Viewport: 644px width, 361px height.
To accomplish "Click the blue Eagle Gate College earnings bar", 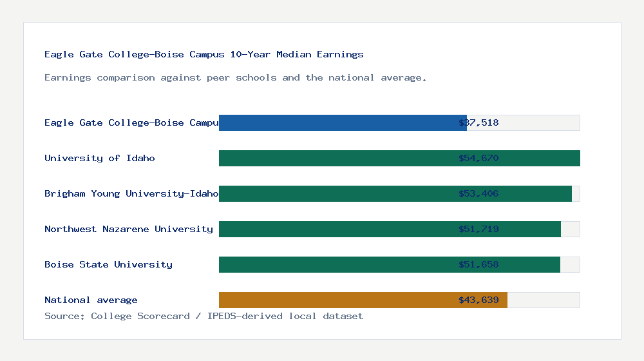I will click(343, 123).
